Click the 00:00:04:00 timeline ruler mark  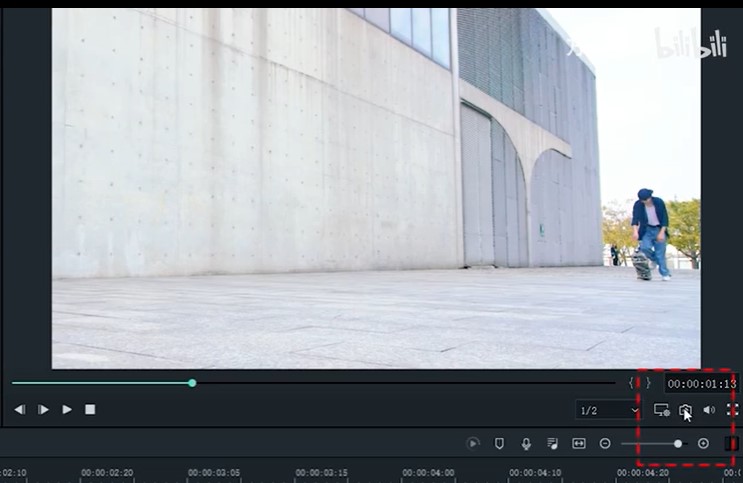(x=428, y=473)
